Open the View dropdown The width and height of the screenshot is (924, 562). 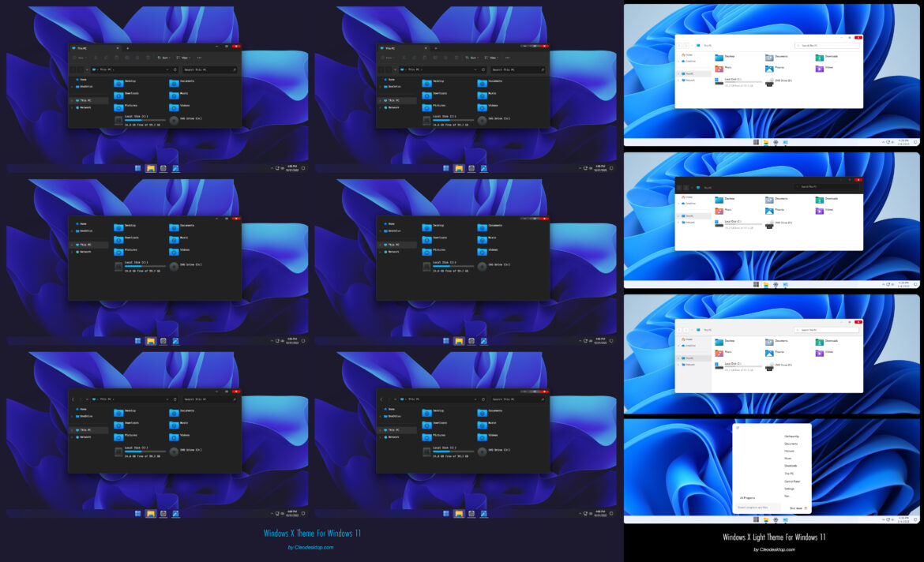[183, 58]
